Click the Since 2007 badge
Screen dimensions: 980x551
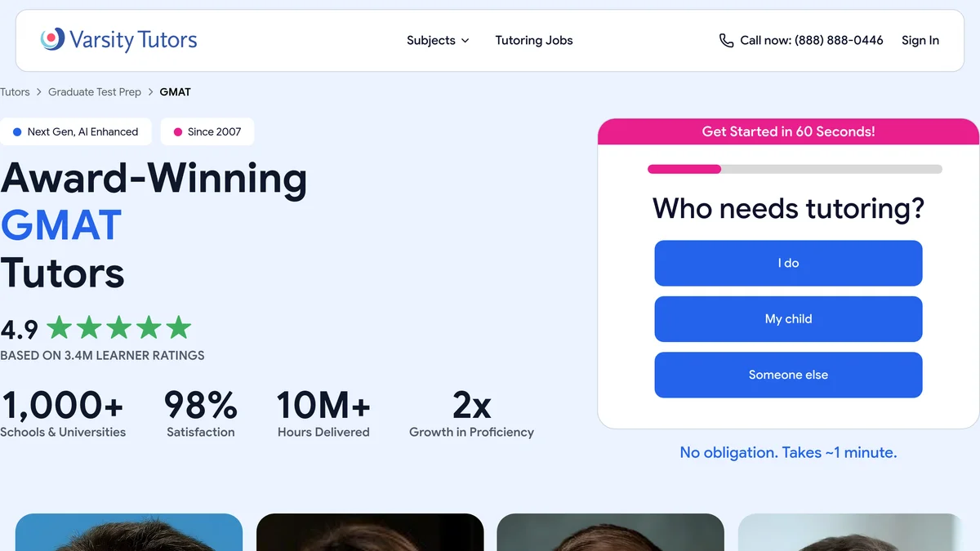(x=207, y=131)
